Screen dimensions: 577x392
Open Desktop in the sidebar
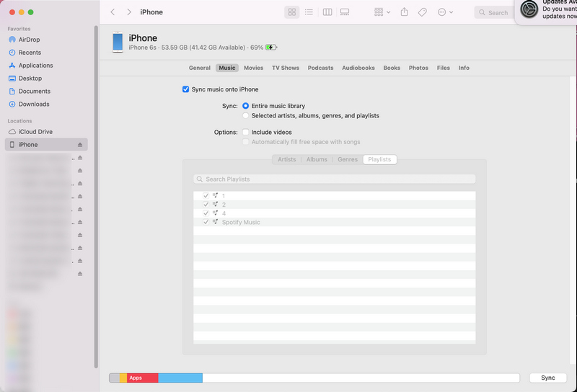point(30,78)
